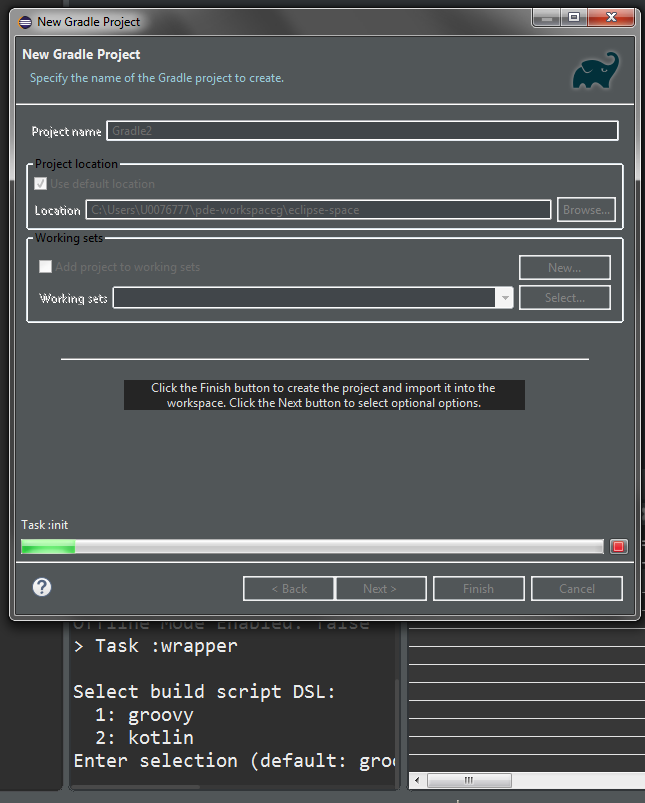The image size is (645, 803).
Task: Click the console horizontal scrollbar thumb
Action: (x=135, y=787)
